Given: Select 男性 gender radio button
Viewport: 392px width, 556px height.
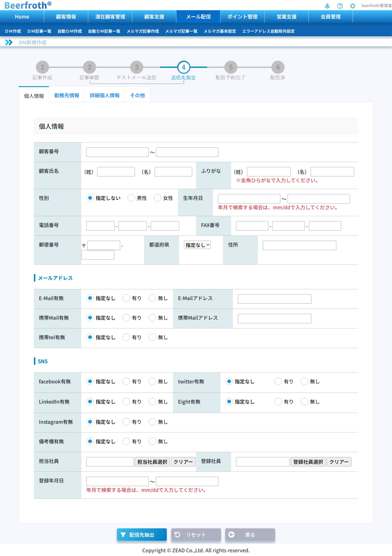Looking at the screenshot, I should tap(131, 198).
